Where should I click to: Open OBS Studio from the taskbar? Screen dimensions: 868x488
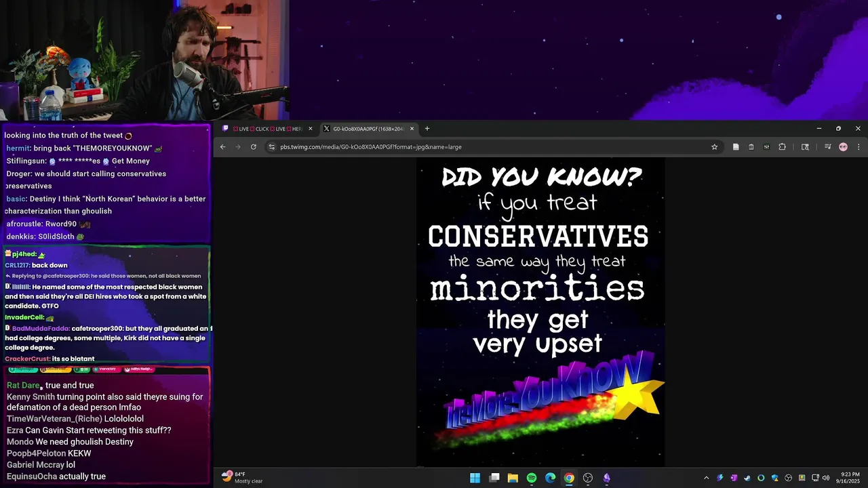pos(588,478)
